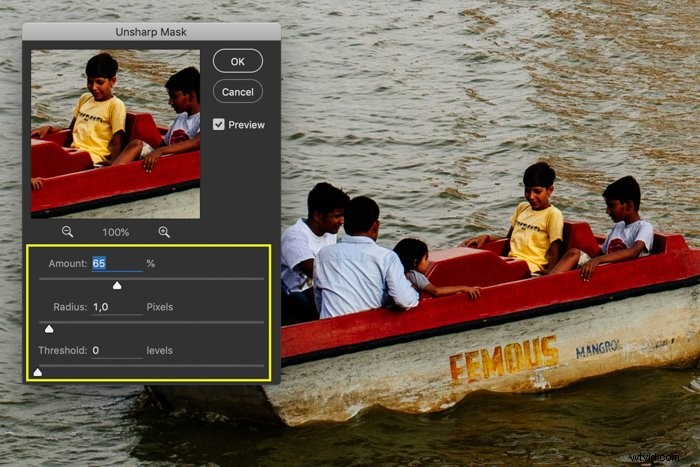The image size is (700, 467).
Task: Click the Threshold label
Action: (62, 350)
